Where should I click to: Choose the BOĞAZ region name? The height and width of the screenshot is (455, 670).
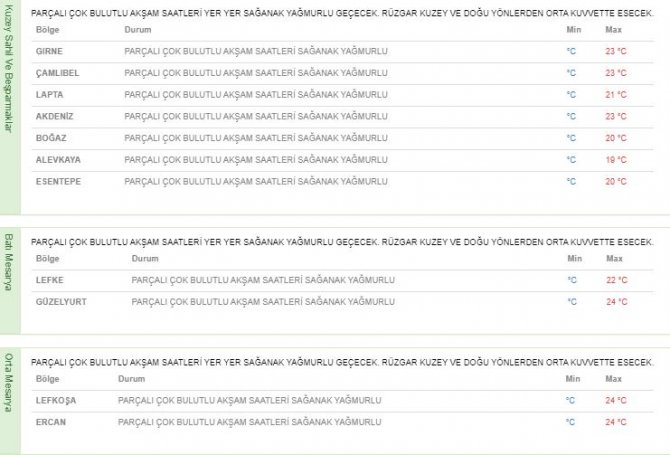(49, 138)
